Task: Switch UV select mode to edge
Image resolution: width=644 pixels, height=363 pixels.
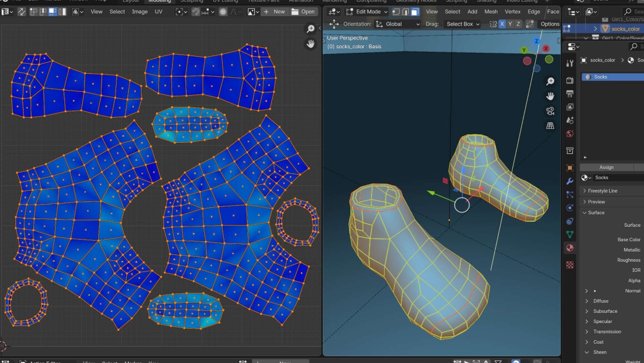Action: [x=43, y=12]
